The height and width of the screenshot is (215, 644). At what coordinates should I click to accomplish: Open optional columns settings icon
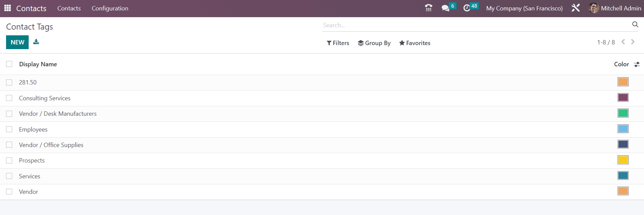pyautogui.click(x=637, y=64)
